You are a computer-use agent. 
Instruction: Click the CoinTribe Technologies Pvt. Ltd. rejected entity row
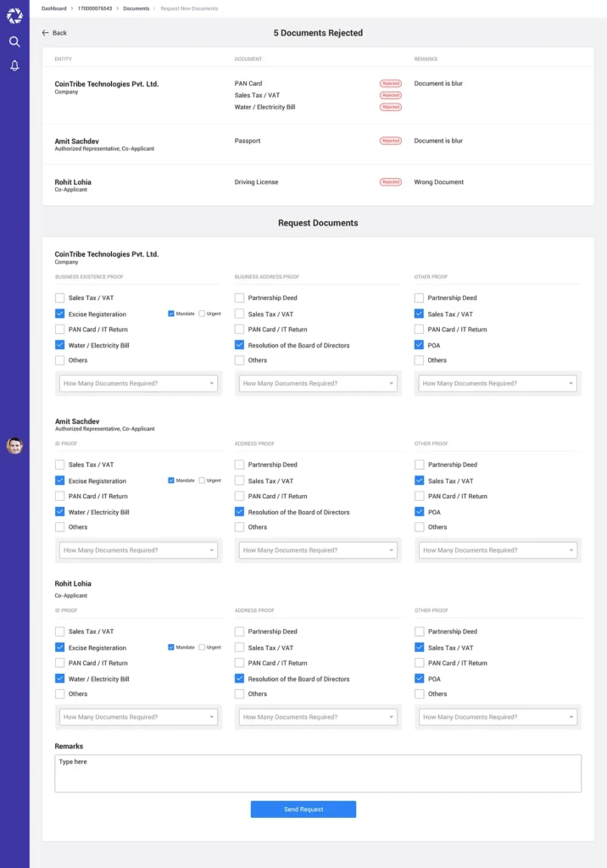107,85
